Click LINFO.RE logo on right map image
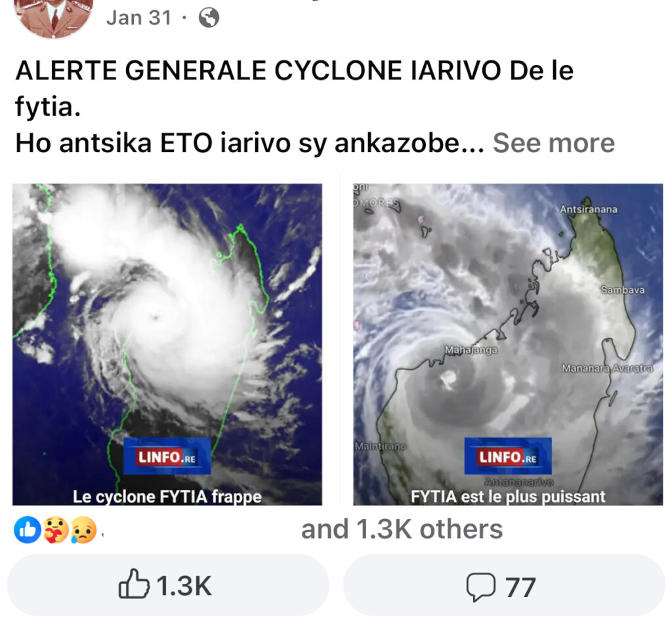Image resolution: width=672 pixels, height=639 pixels. [x=508, y=457]
